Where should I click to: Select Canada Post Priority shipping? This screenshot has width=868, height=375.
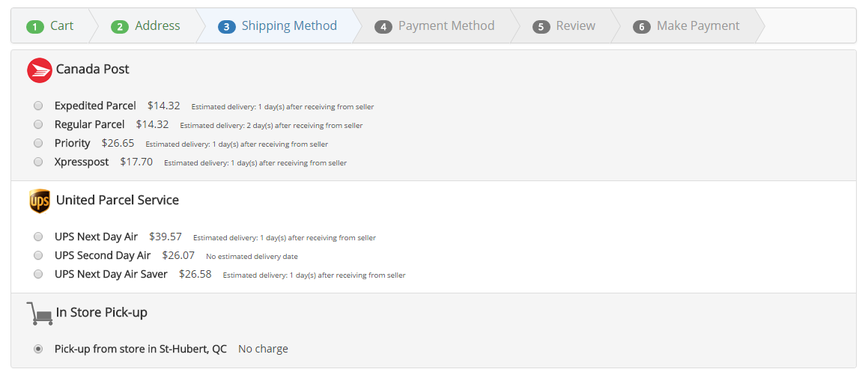(38, 143)
